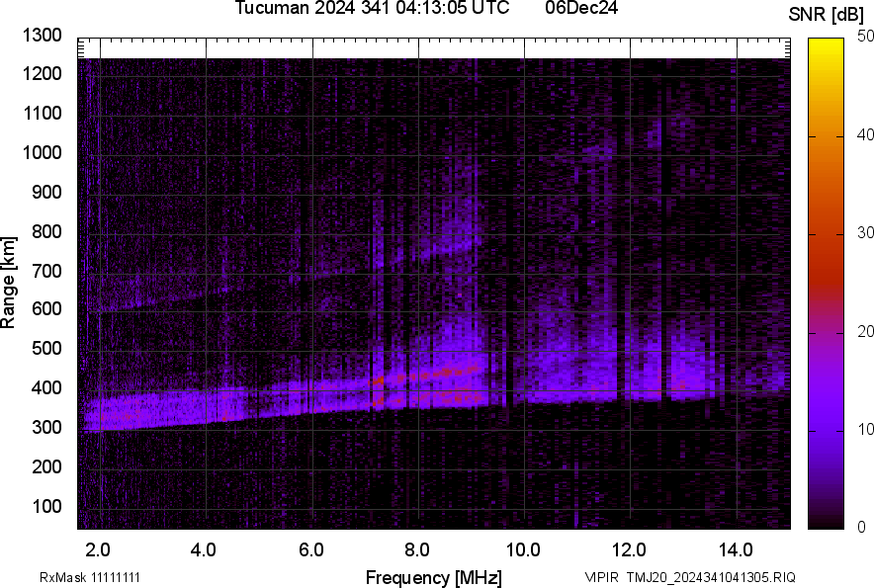The height and width of the screenshot is (588, 874).
Task: Click colorbar value '20'
Action: [865, 332]
